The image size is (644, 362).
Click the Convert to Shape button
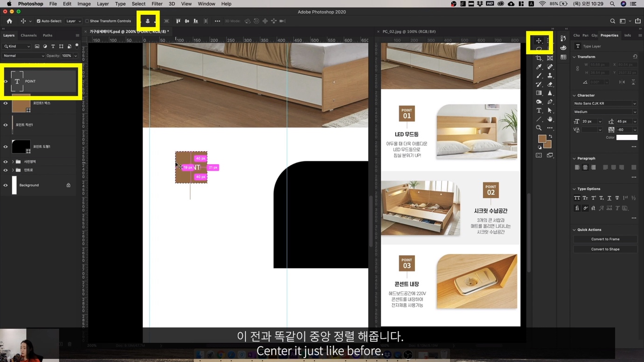pyautogui.click(x=605, y=249)
